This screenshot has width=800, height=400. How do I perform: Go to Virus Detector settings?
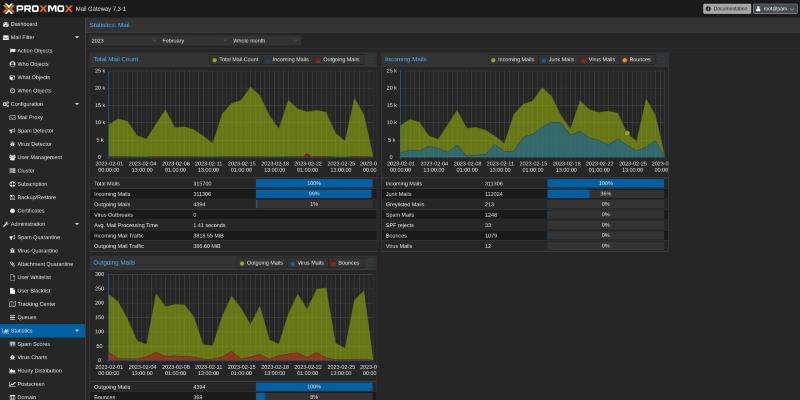point(36,144)
